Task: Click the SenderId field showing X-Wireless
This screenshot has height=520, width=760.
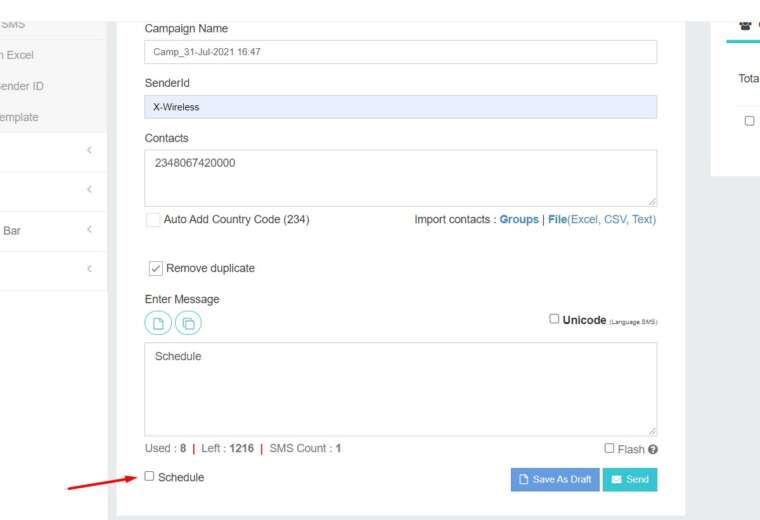Action: 401,107
